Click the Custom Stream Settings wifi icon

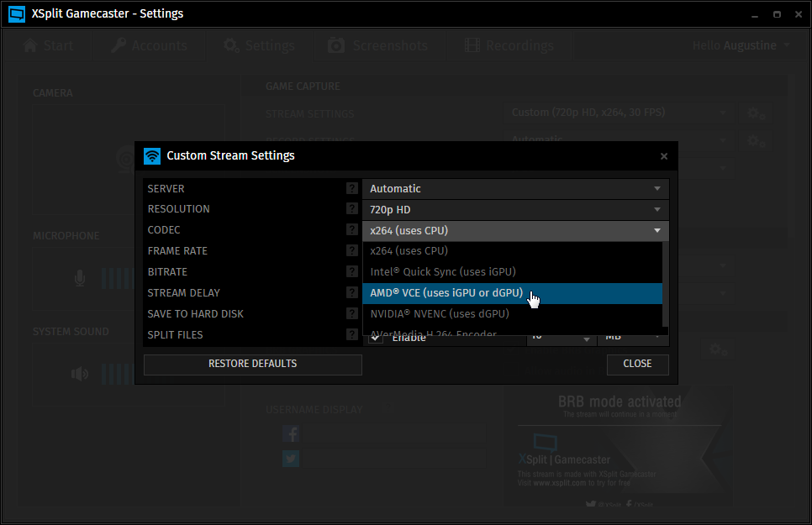point(152,156)
